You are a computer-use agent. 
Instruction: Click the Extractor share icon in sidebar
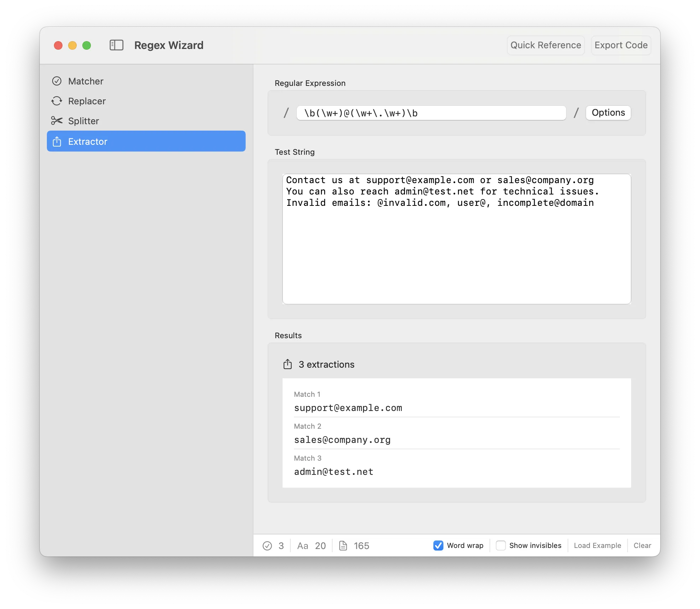(x=57, y=142)
